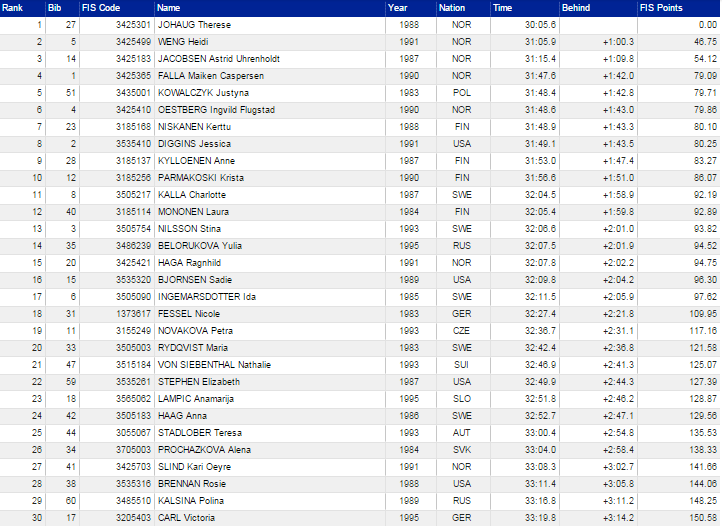
Task: Click FIS code 3435001
Action: [133, 93]
